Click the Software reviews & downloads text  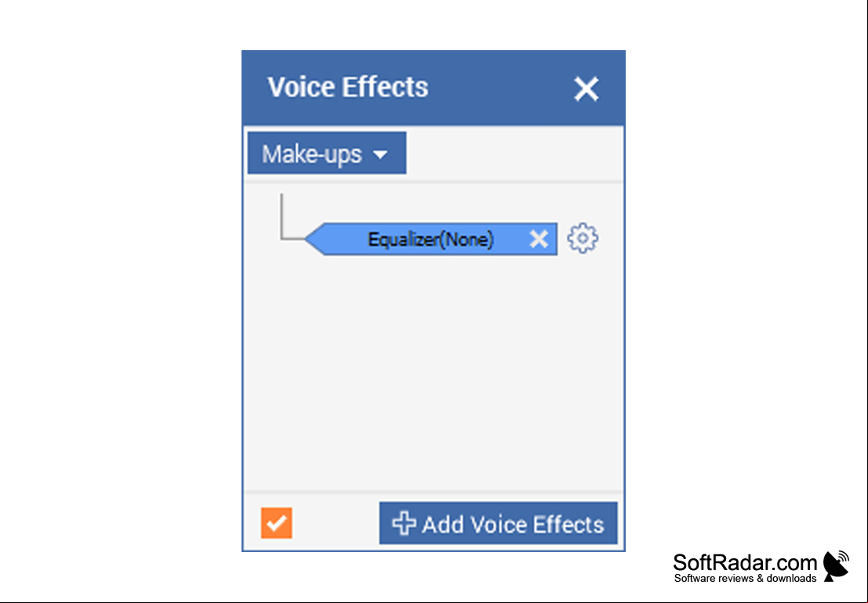[745, 579]
